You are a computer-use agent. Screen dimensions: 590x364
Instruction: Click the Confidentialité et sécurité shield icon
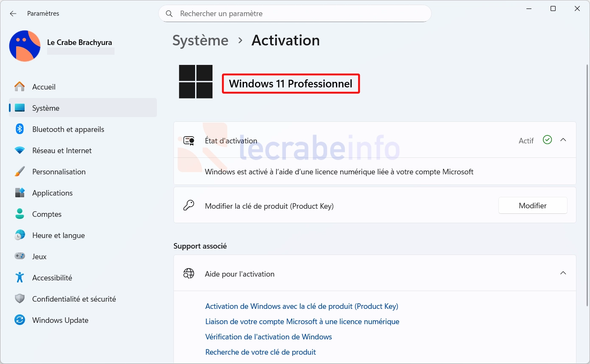click(20, 299)
